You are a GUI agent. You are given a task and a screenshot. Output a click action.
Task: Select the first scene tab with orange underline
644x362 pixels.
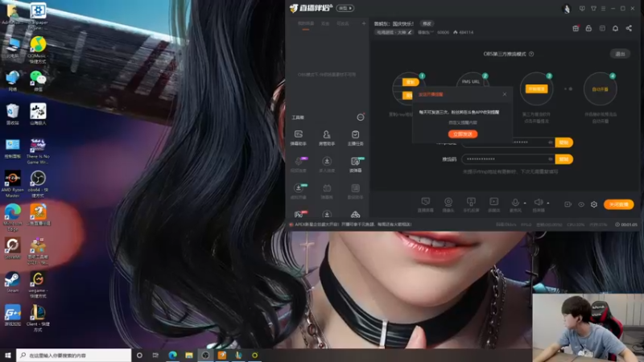(306, 24)
